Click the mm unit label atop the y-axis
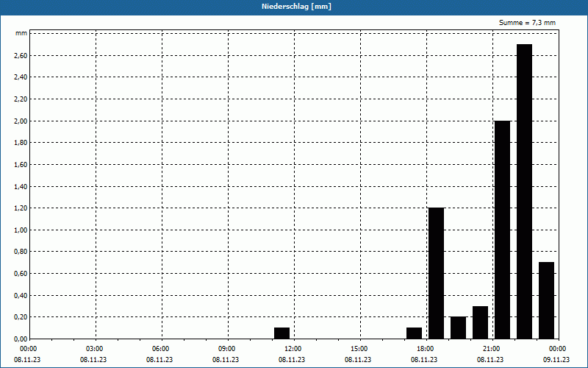The image size is (588, 368). pyautogui.click(x=21, y=33)
